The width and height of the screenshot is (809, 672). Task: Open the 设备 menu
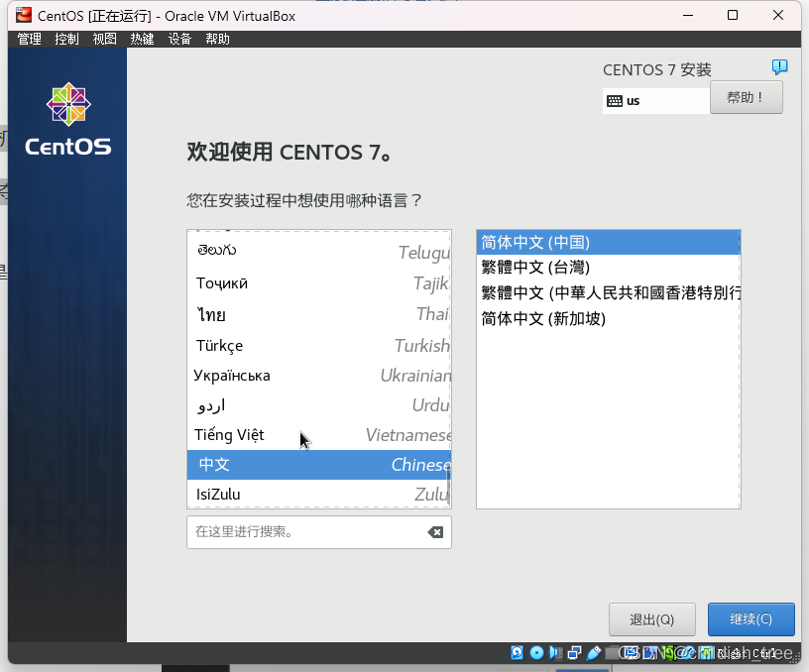tap(180, 39)
